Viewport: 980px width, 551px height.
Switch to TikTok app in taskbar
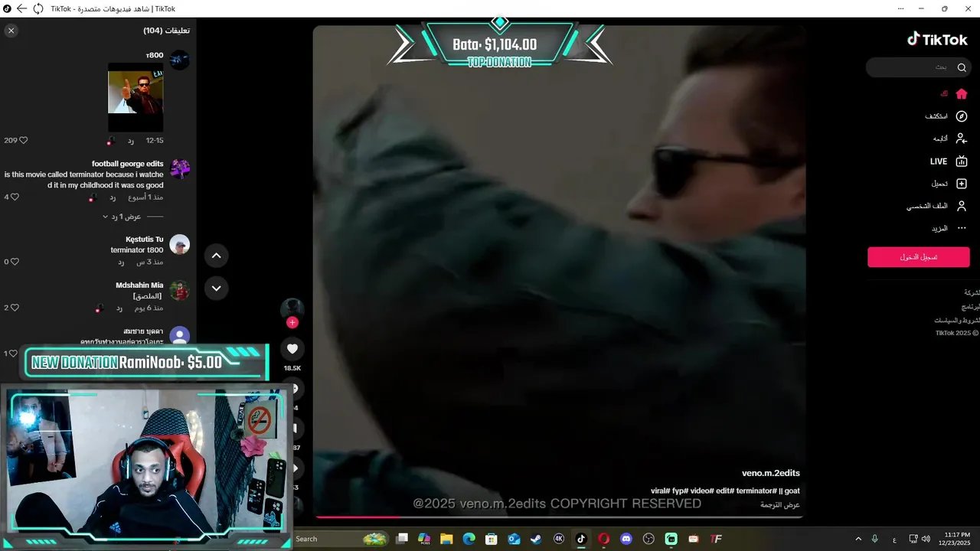[581, 539]
